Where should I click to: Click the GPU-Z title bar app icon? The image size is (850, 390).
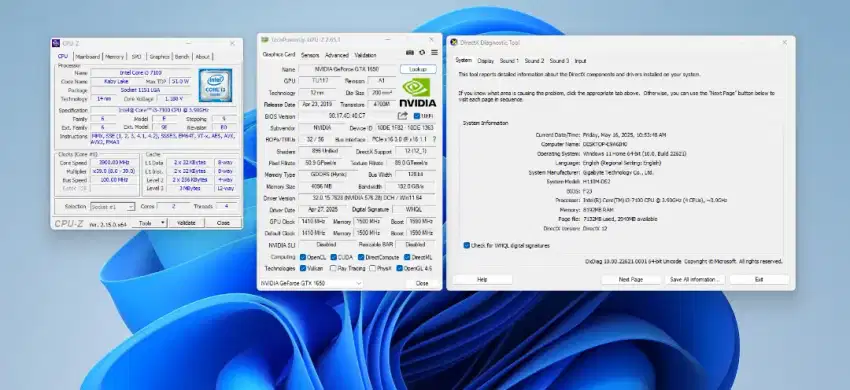pos(265,40)
